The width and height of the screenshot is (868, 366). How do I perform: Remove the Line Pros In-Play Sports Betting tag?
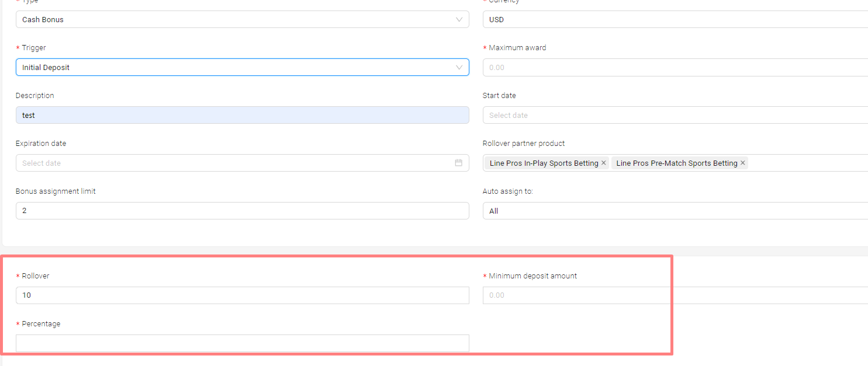[603, 163]
